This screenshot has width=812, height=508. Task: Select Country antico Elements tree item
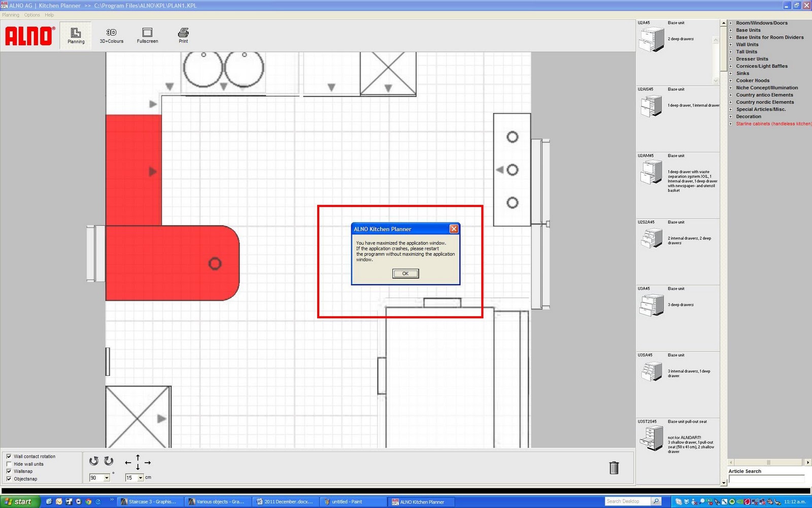pyautogui.click(x=764, y=95)
